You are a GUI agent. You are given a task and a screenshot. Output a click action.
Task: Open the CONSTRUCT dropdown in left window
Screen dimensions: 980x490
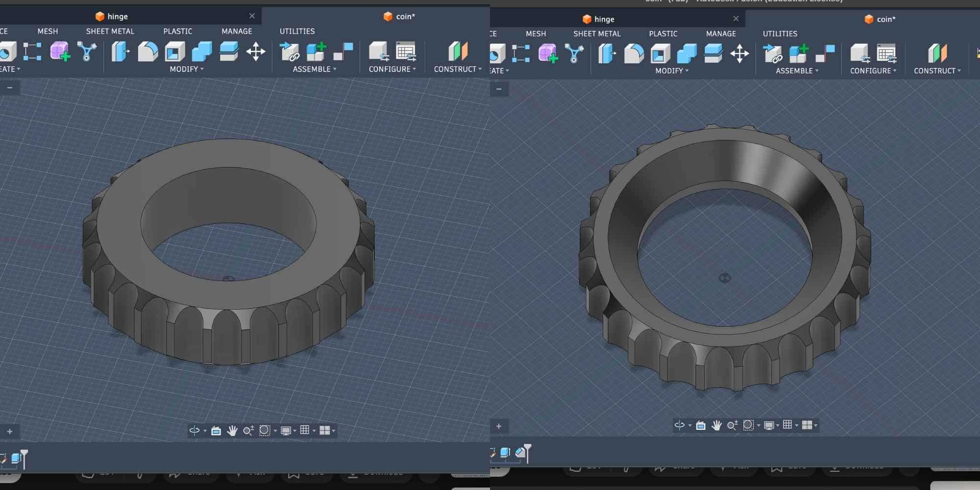click(x=458, y=69)
